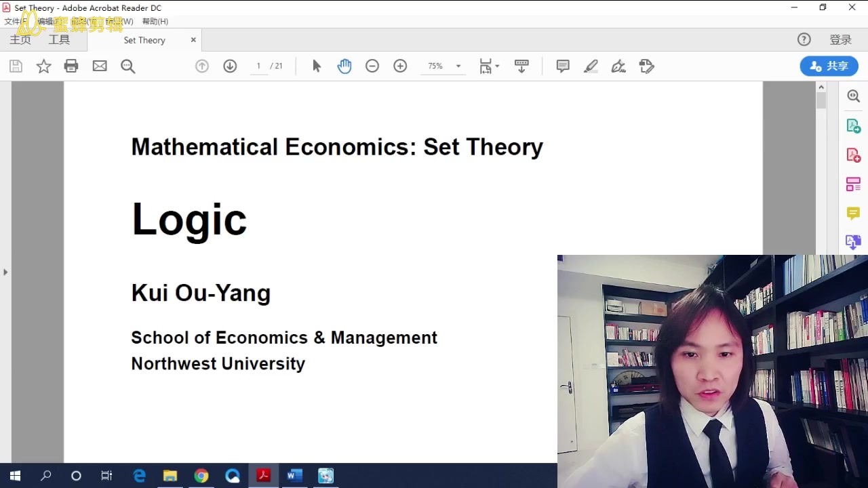This screenshot has width=868, height=488.
Task: Click the Northwest University text
Action: coord(218,363)
